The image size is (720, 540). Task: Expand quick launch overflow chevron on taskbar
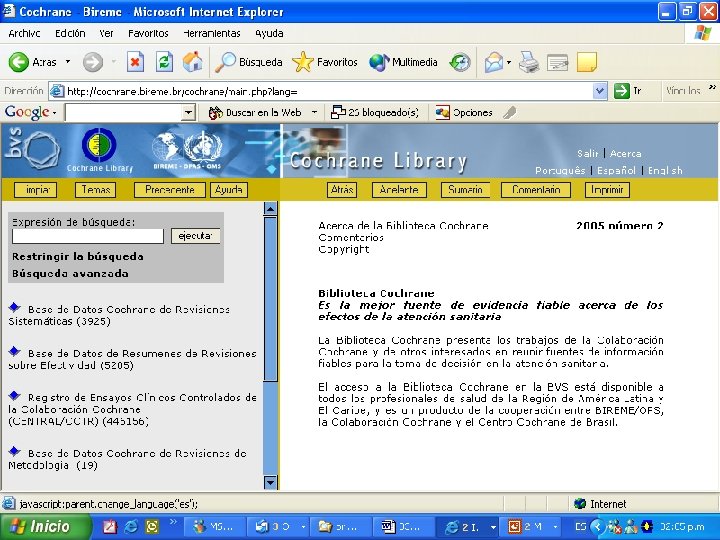pos(173,522)
